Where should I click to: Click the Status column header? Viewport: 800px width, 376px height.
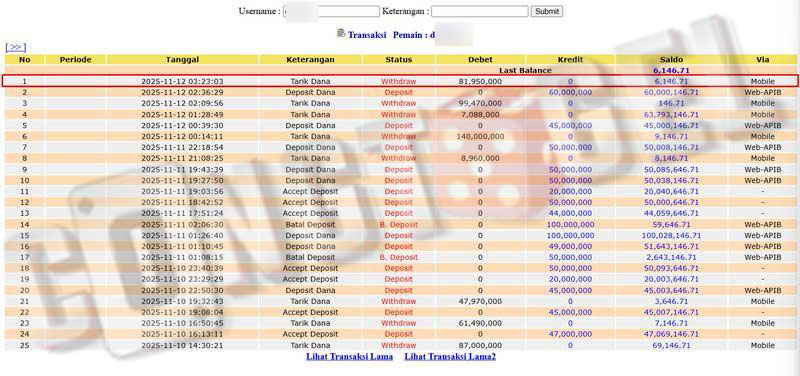pos(398,60)
